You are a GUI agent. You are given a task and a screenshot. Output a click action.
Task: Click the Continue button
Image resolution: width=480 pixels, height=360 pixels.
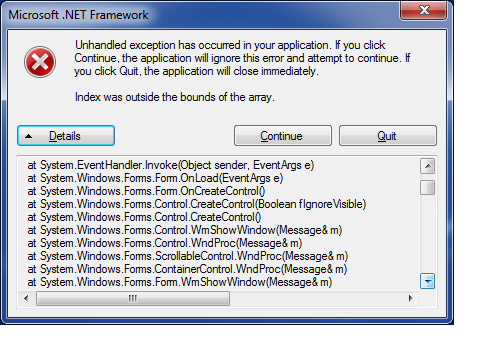(x=283, y=136)
